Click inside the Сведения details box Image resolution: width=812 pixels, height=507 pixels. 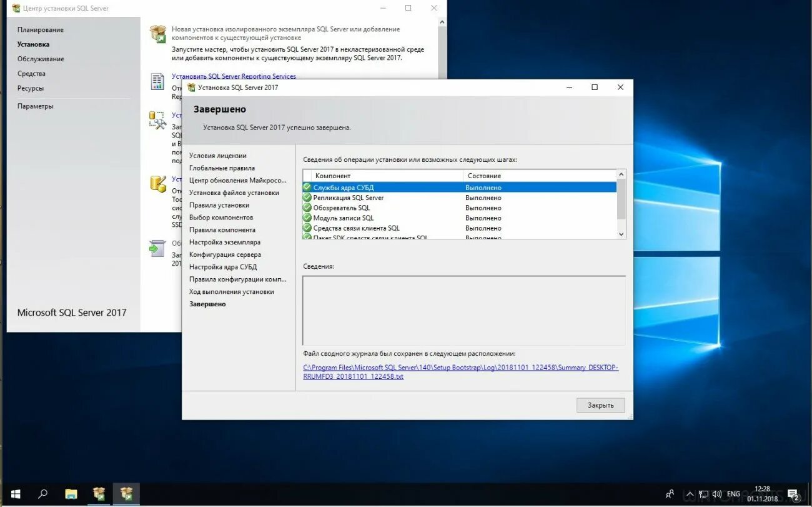464,311
